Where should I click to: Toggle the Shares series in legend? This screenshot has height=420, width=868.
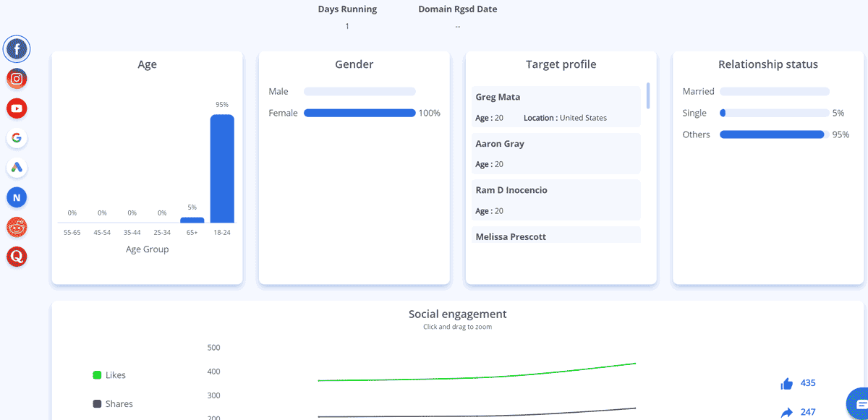pos(113,404)
